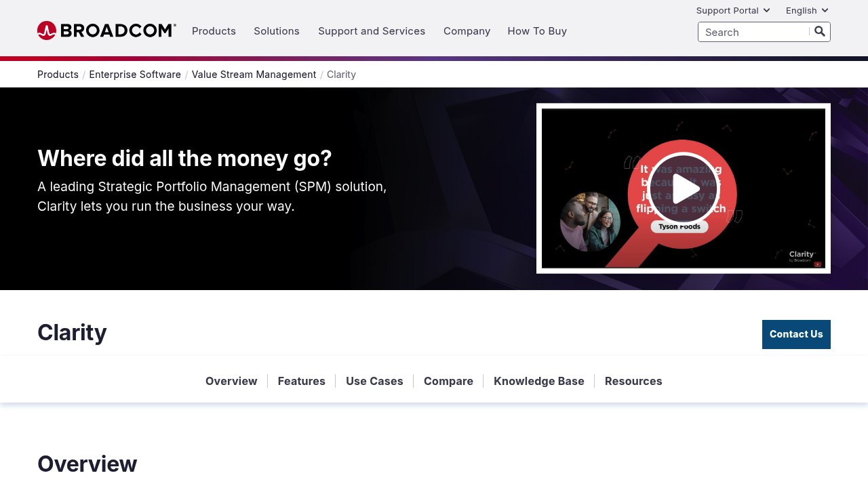Click the 'Where did all the money go?' headline
The height and width of the screenshot is (488, 868).
coord(184,158)
